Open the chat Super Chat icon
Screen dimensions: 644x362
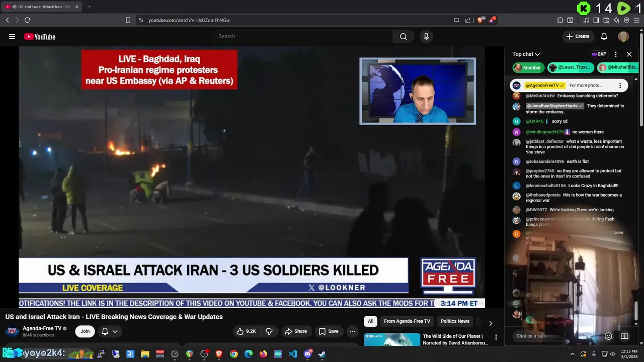(x=624, y=336)
